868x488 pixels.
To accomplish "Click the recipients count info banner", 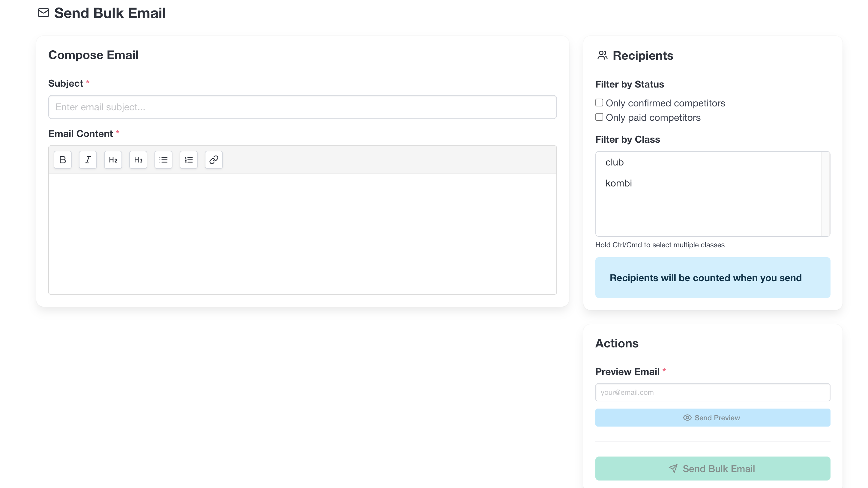I will click(x=712, y=278).
